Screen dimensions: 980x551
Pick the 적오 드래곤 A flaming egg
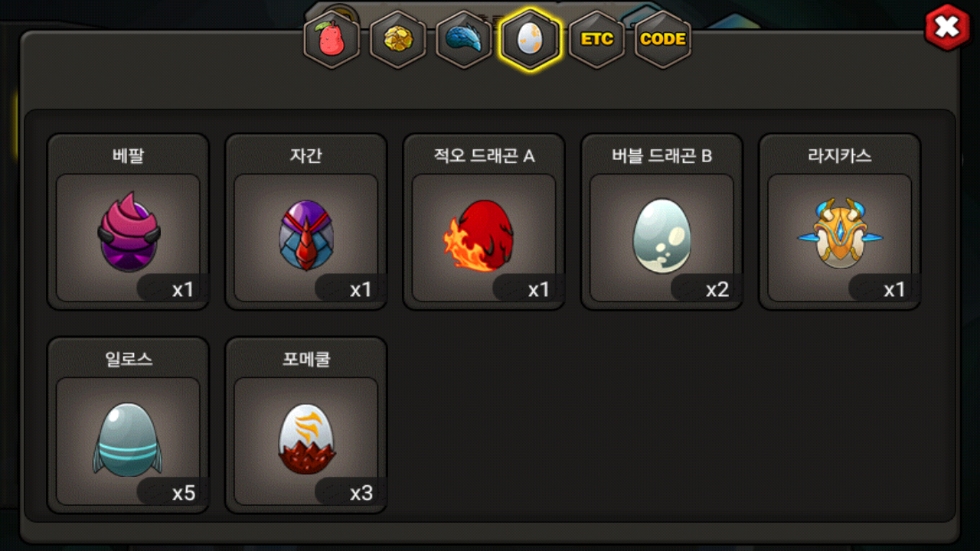coord(481,236)
